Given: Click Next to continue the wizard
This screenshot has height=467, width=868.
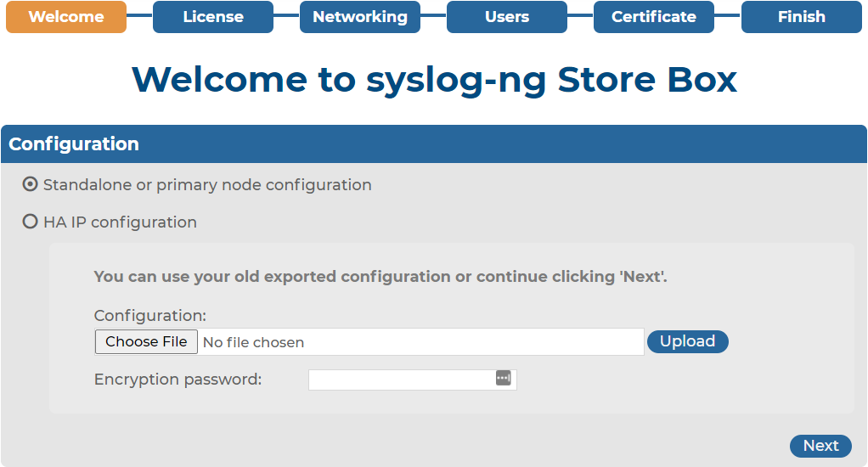Looking at the screenshot, I should (820, 446).
